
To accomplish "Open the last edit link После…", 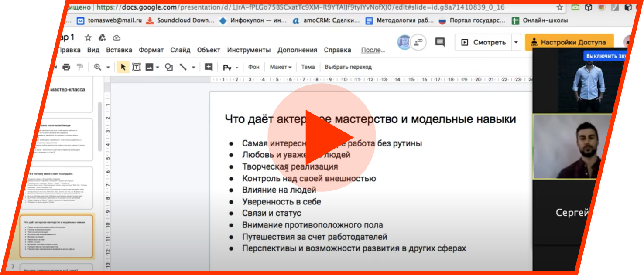I will click(373, 50).
